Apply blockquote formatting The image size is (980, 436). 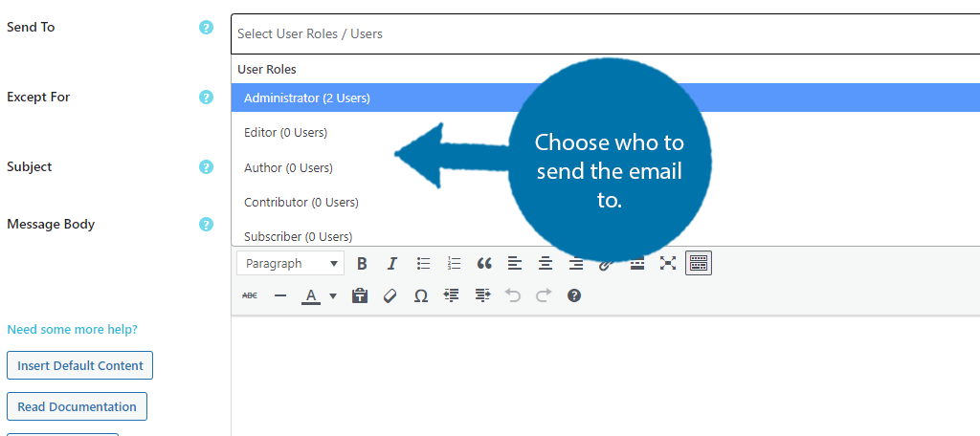(x=484, y=264)
